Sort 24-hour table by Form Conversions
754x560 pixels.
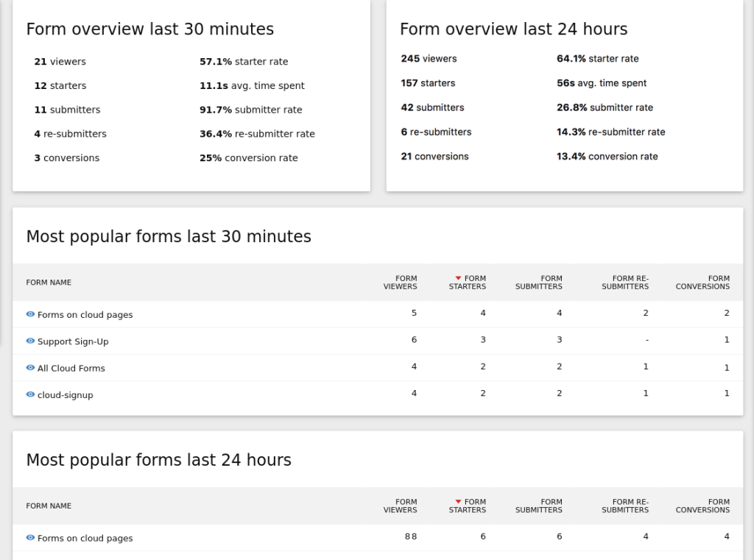coord(702,506)
